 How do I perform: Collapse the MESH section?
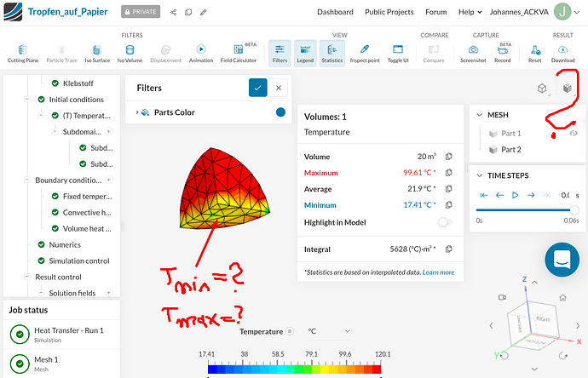pos(479,115)
